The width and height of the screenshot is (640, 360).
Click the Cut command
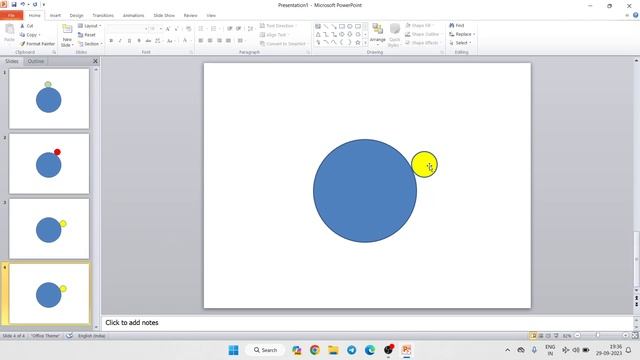click(27, 26)
